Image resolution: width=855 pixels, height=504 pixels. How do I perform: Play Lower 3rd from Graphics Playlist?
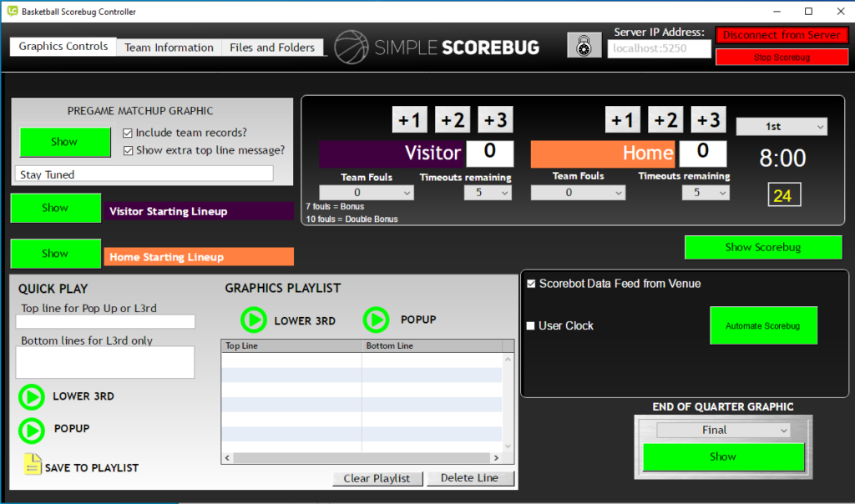[x=254, y=320]
